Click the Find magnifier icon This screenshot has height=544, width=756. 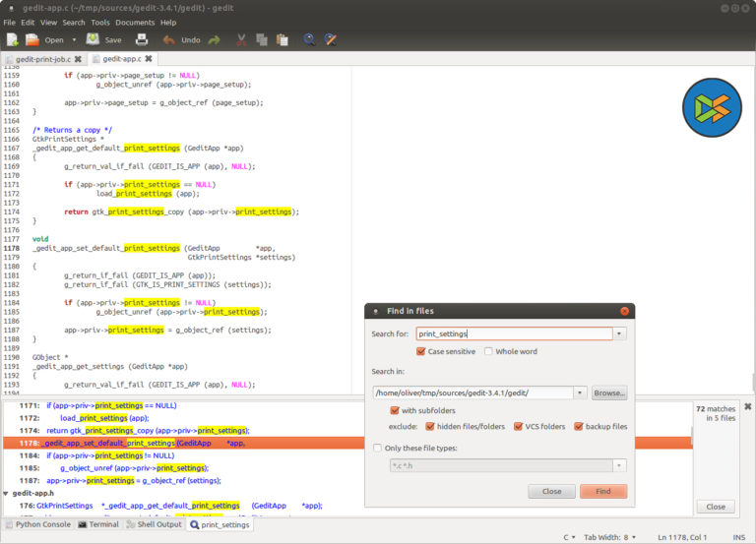(x=310, y=40)
